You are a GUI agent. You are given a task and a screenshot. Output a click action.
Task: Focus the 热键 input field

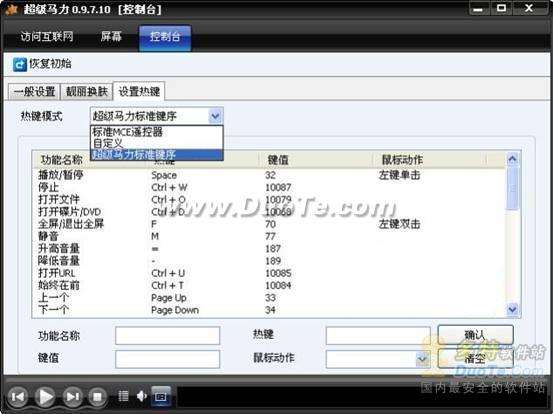[378, 335]
